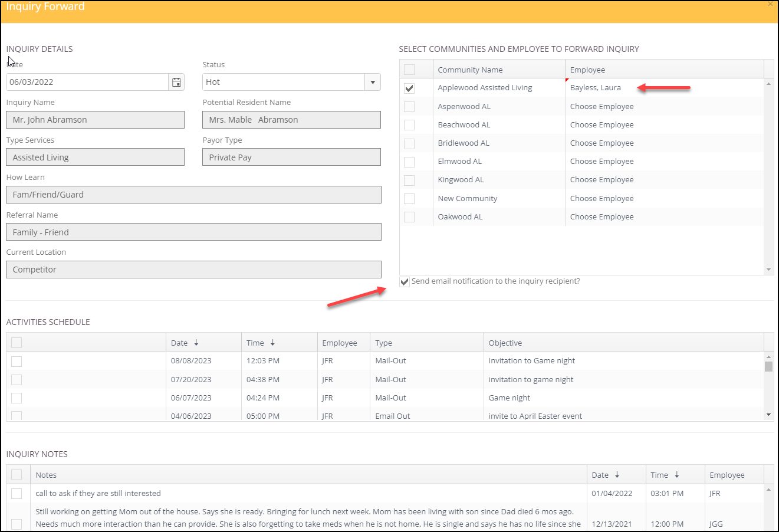This screenshot has width=779, height=532.
Task: Choose Employee for Elmwood AL
Action: (x=664, y=161)
